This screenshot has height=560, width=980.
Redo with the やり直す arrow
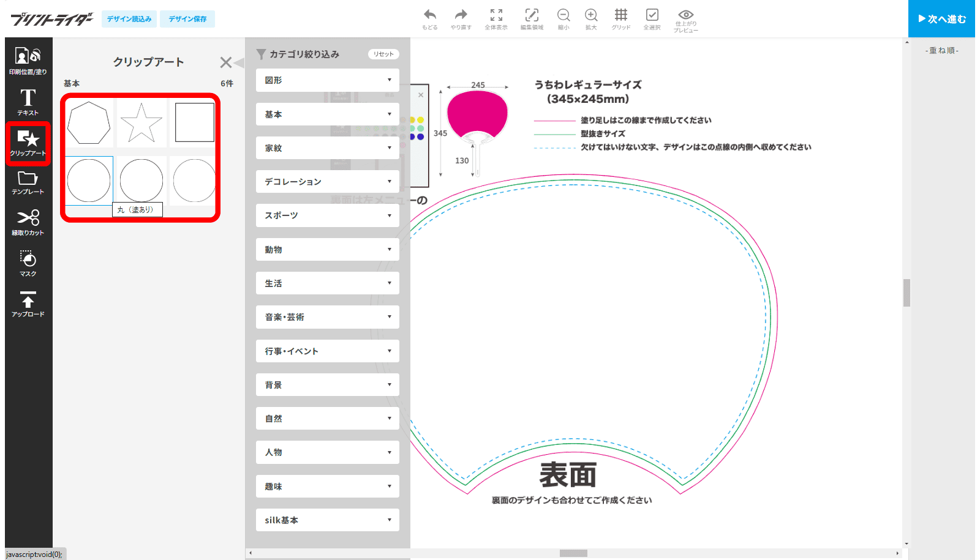pos(461,19)
